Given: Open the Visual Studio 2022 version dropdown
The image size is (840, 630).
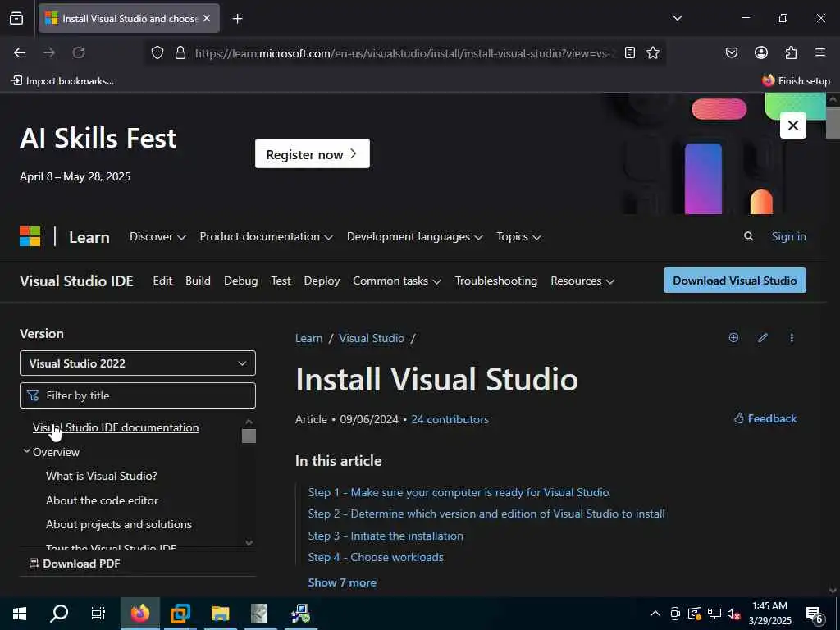Looking at the screenshot, I should tap(138, 363).
